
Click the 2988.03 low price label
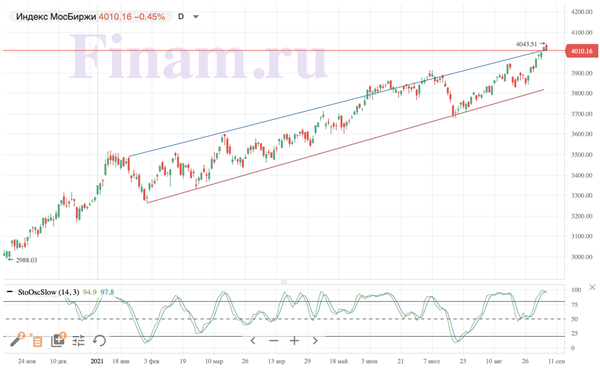[26, 260]
